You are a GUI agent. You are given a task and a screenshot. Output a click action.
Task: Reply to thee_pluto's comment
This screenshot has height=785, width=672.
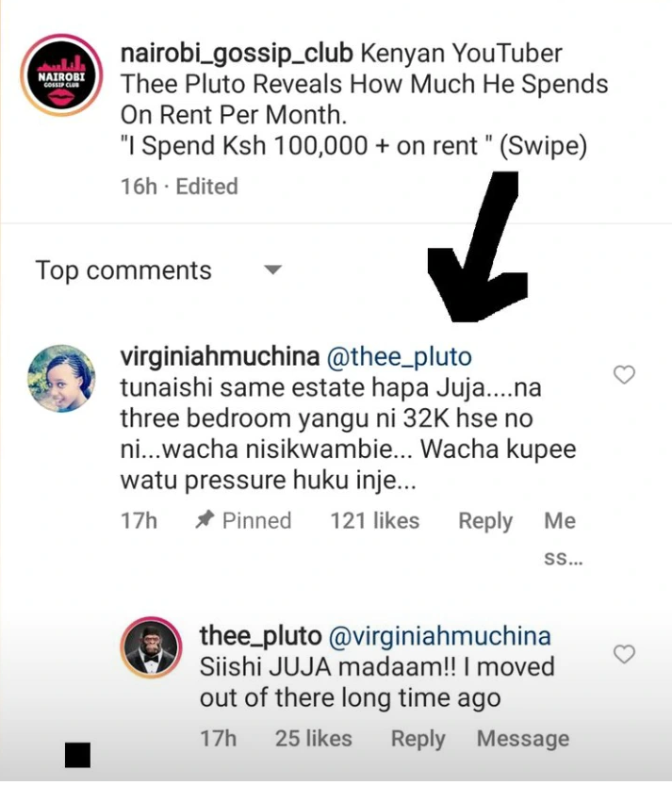click(x=418, y=739)
